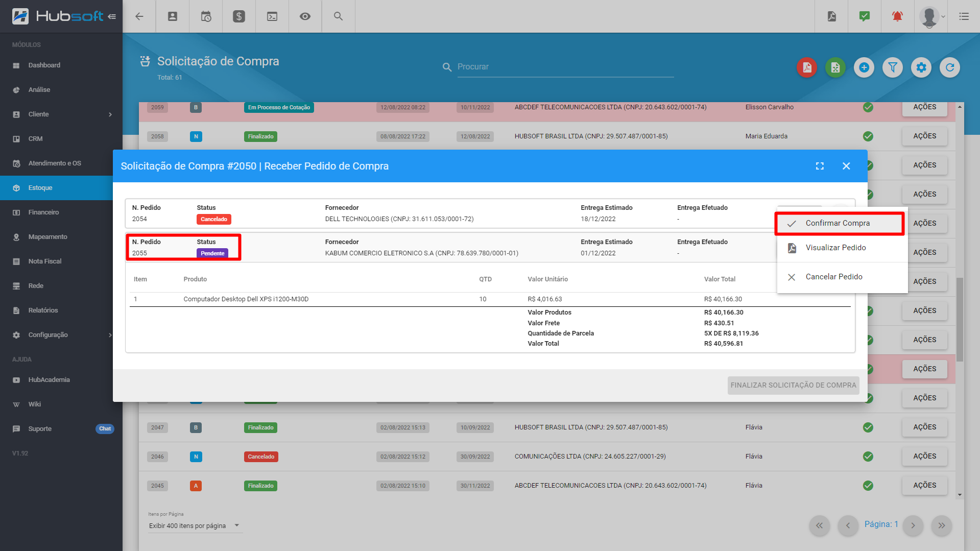Screen dimensions: 980x551
Task: Expand the dialog to fullscreen
Action: coord(820,166)
